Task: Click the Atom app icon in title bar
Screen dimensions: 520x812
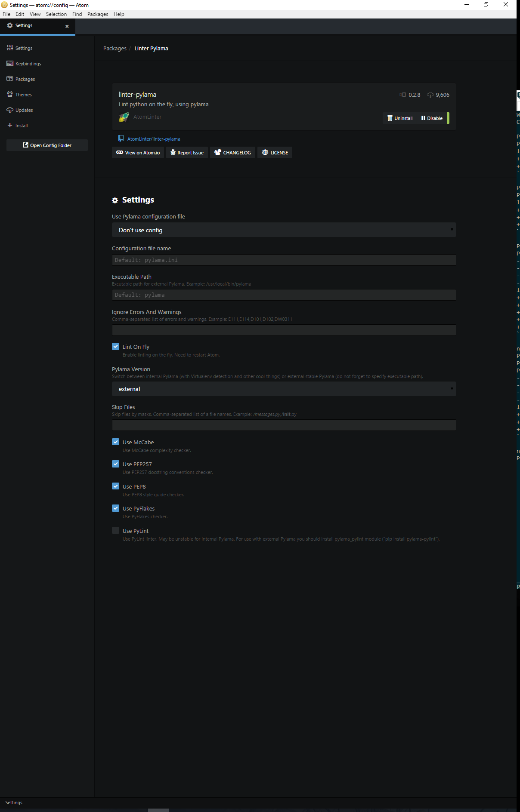Action: 5,5
